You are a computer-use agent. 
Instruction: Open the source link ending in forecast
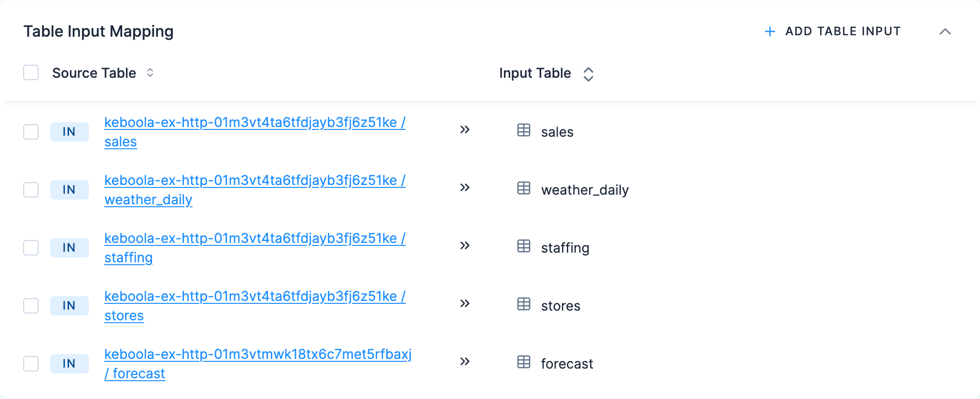point(258,364)
